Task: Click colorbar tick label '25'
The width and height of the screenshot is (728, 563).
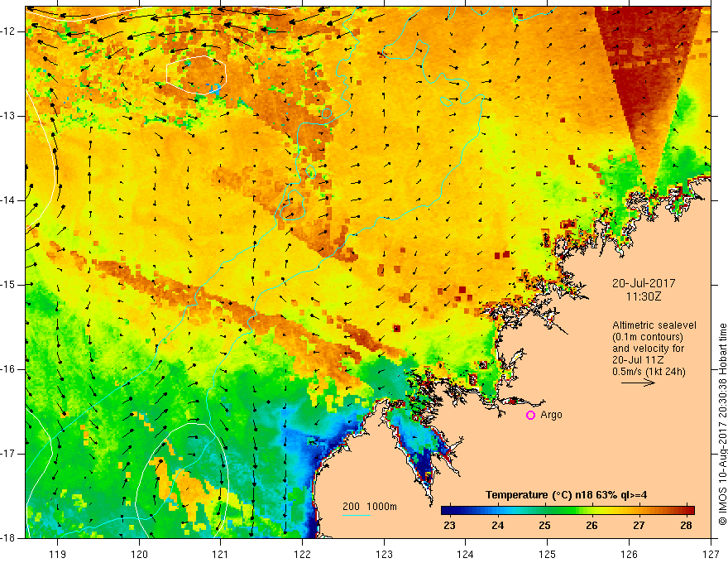Action: (544, 526)
